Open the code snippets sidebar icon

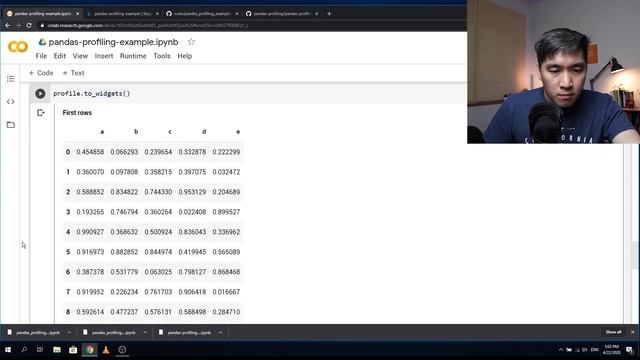(x=11, y=102)
